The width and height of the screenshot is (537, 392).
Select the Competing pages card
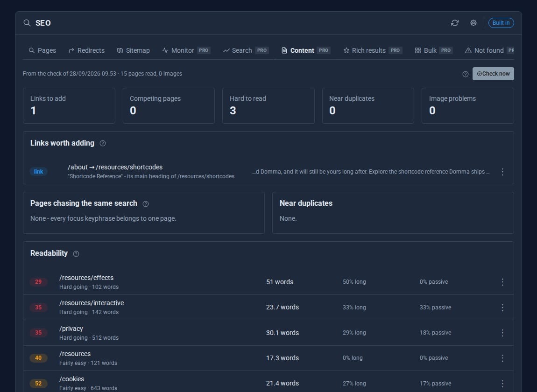pyautogui.click(x=169, y=105)
